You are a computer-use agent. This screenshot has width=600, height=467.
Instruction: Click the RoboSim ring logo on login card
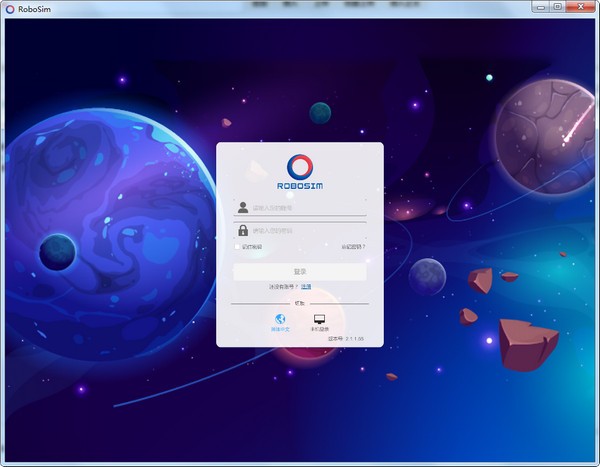click(299, 166)
